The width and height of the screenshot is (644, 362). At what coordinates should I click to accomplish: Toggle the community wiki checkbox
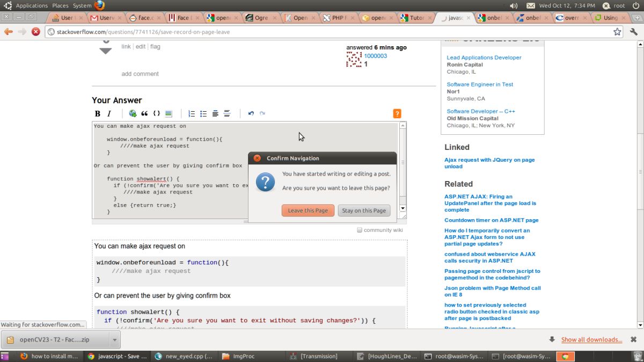tap(360, 230)
